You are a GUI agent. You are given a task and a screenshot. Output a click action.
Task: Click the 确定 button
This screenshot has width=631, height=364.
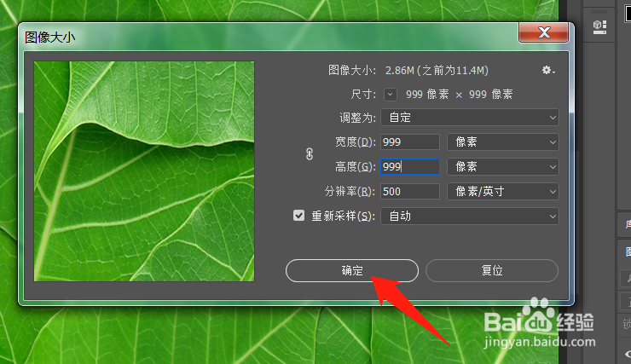click(351, 271)
